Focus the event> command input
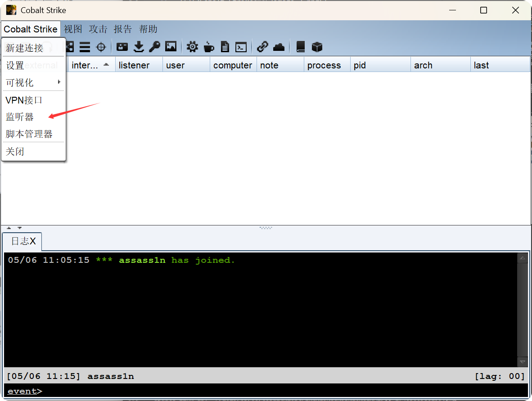This screenshot has height=401, width=532. click(x=266, y=391)
